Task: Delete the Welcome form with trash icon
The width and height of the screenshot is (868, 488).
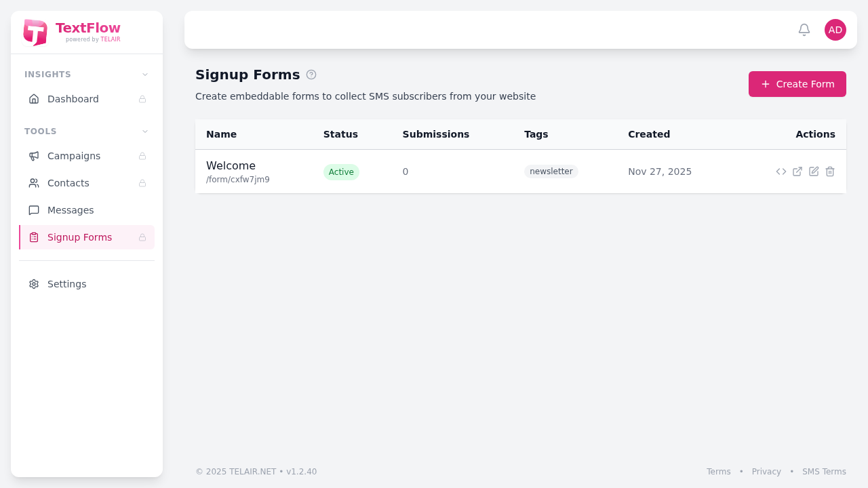Action: coord(830,171)
